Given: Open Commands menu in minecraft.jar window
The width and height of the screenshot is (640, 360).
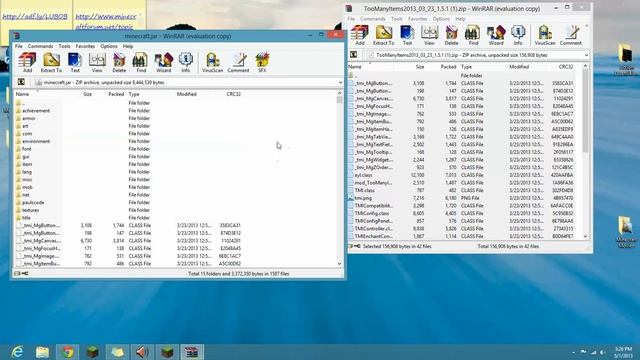Looking at the screenshot, I should [40, 47].
